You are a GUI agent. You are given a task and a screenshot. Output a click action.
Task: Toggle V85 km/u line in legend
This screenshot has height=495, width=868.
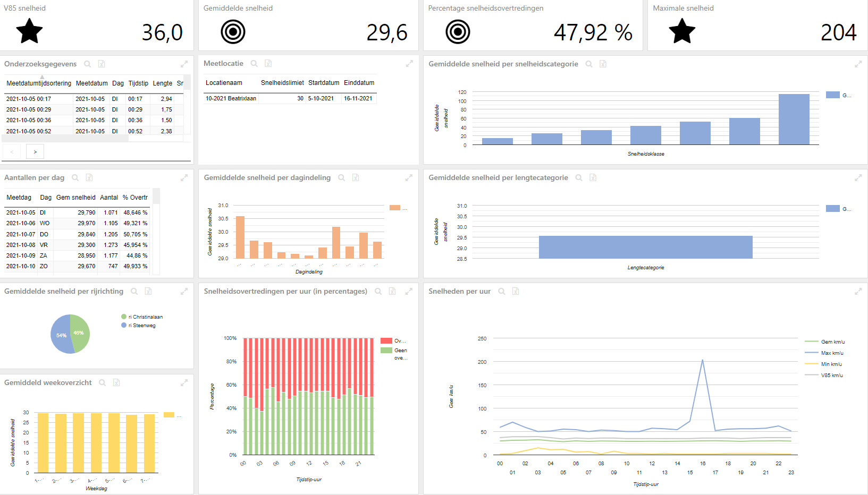coord(824,375)
